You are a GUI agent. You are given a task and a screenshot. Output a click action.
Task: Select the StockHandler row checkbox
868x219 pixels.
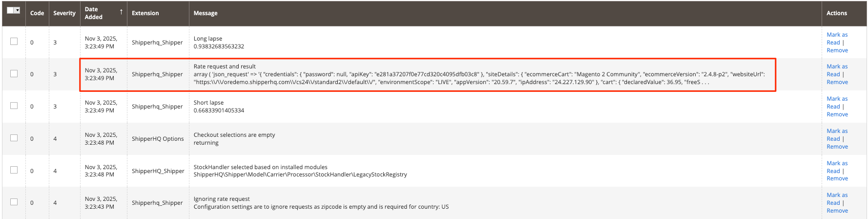[14, 170]
